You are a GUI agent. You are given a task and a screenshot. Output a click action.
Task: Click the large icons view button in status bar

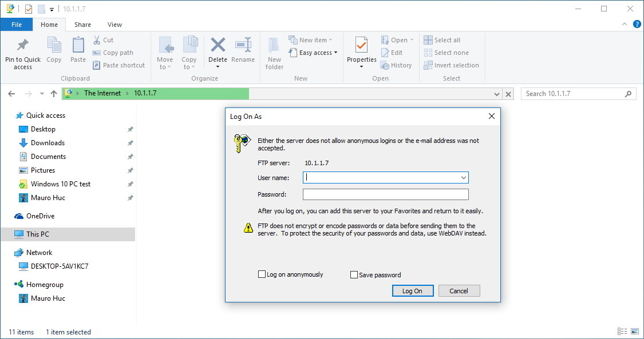(x=635, y=332)
